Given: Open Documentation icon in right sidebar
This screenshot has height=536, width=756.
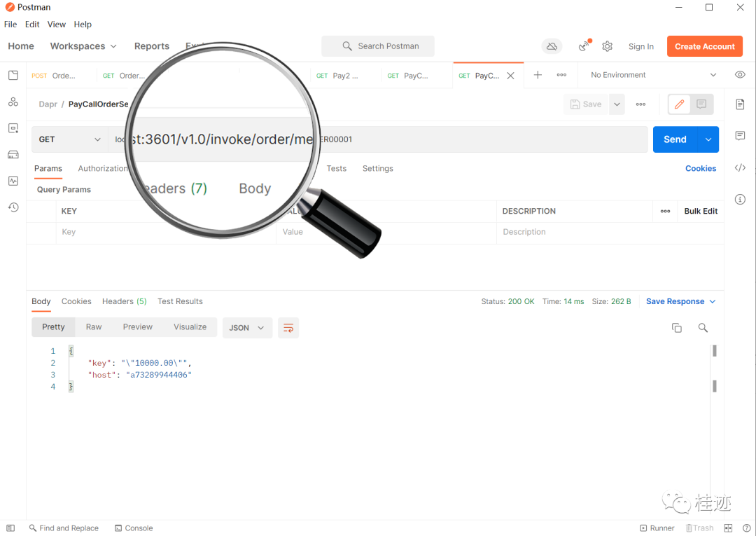Looking at the screenshot, I should (740, 104).
